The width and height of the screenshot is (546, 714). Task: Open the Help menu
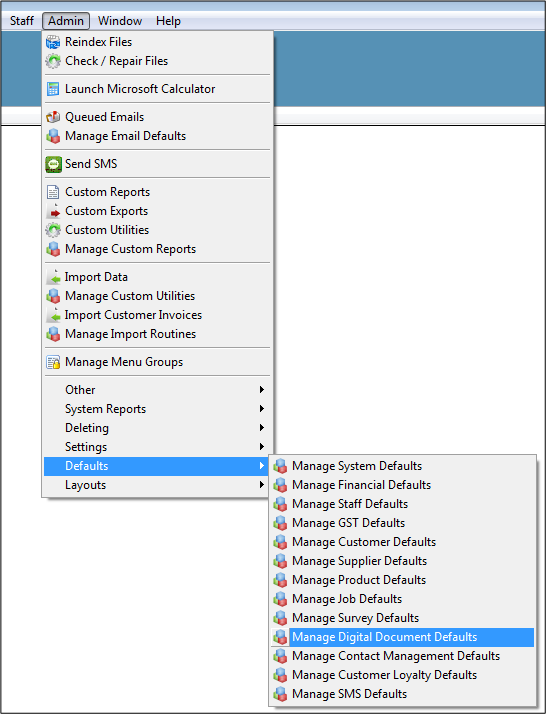[168, 21]
